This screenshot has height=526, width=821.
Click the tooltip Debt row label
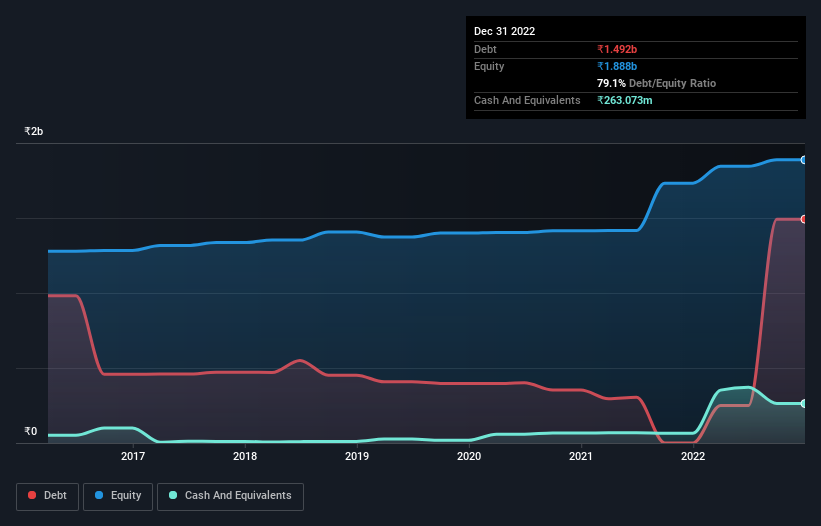point(485,49)
